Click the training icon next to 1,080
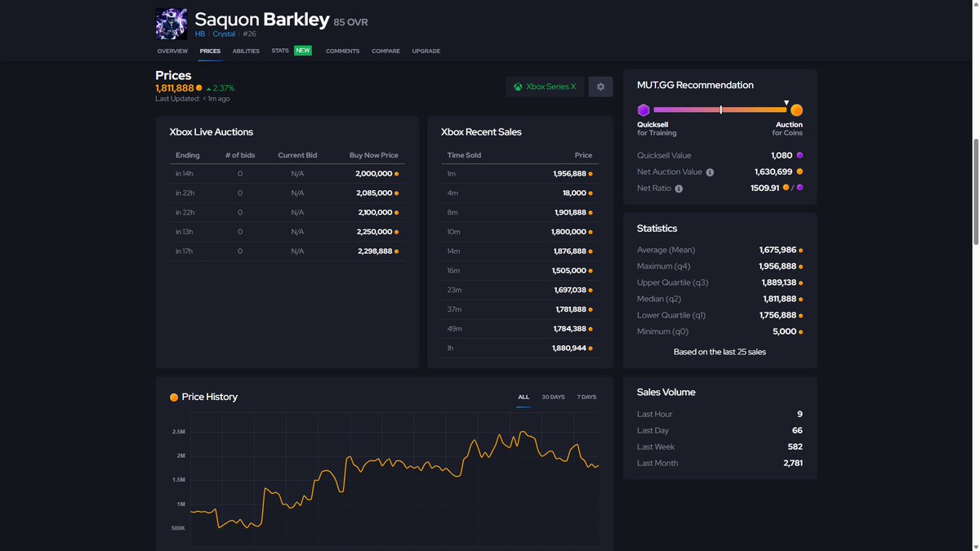Screen dimensions: 980x551 coord(800,155)
